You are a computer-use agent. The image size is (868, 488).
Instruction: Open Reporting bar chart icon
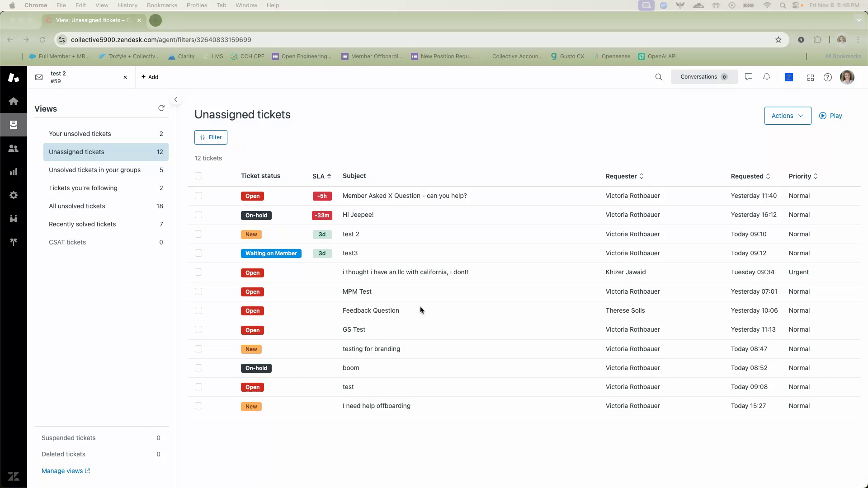coord(14,172)
